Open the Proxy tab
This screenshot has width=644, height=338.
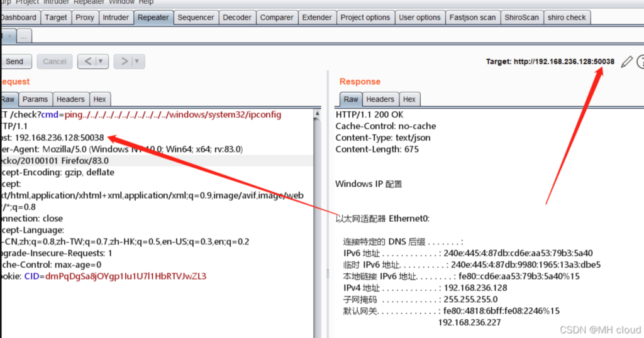coord(85,18)
